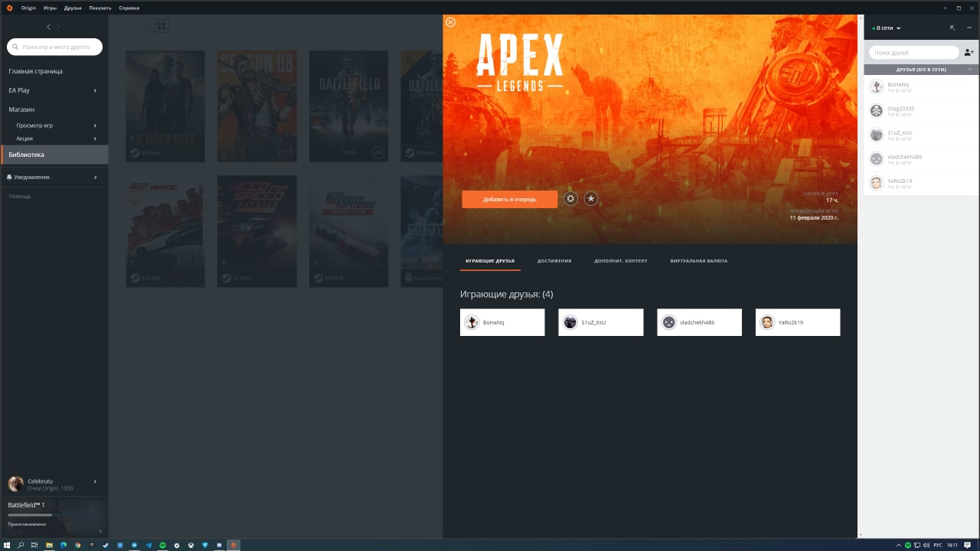Go back with the left navigation arrow

[48, 27]
